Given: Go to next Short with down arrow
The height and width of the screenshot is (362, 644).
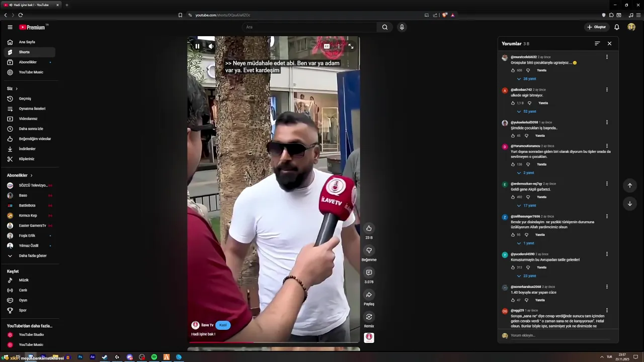Looking at the screenshot, I should [629, 204].
